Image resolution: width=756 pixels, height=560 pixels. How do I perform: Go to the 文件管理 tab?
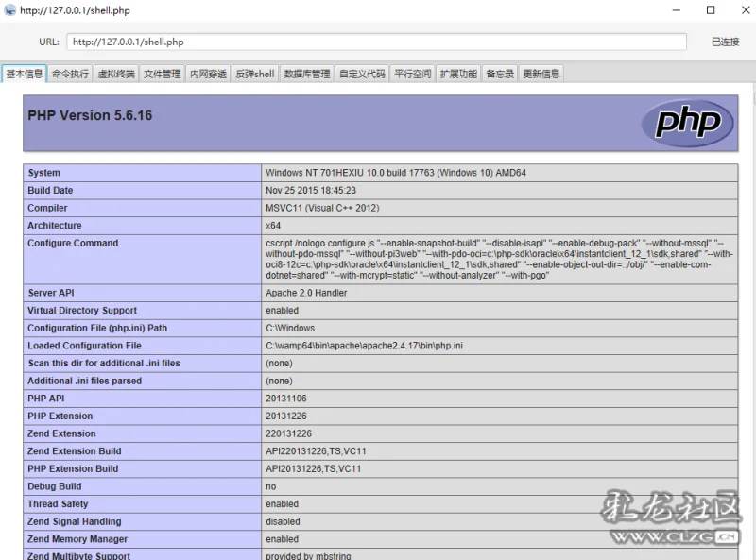click(x=162, y=74)
